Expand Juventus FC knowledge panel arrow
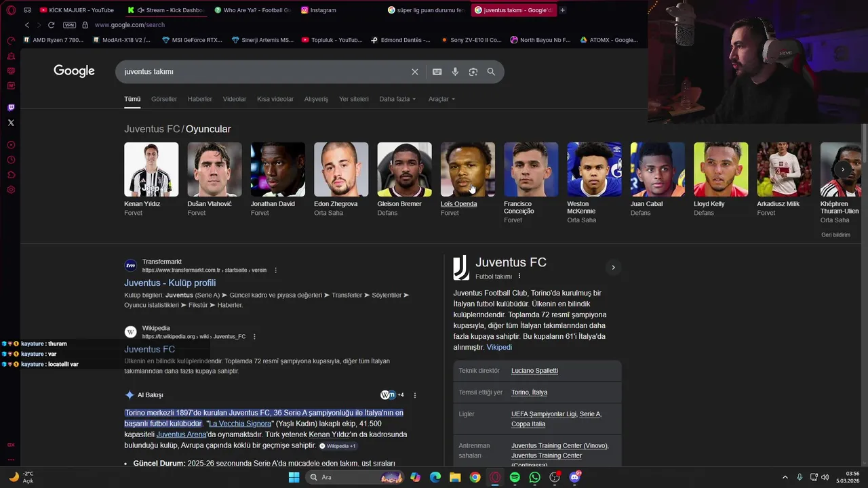 [x=613, y=268]
